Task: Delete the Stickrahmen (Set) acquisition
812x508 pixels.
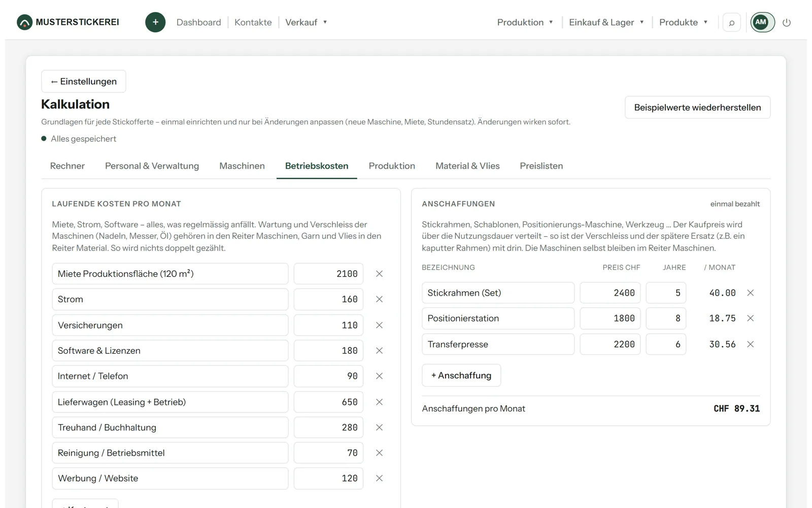Action: click(751, 293)
